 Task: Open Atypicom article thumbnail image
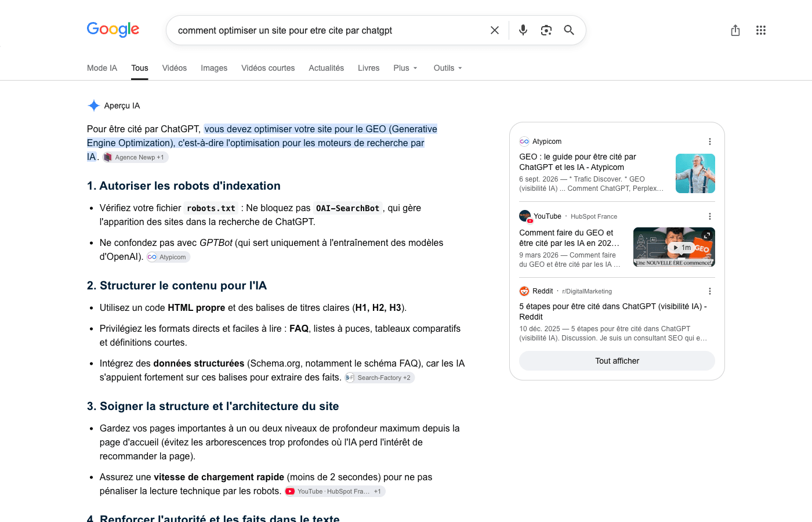click(695, 173)
